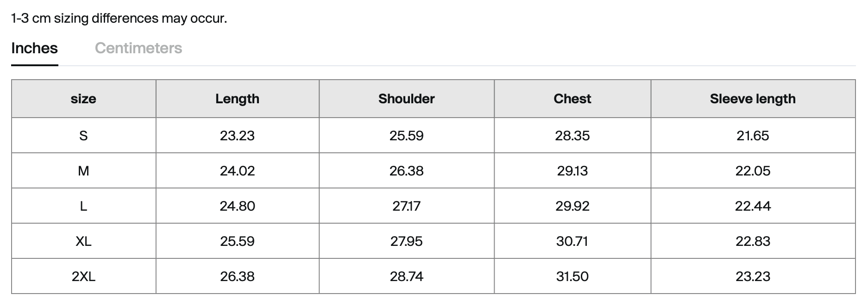Image resolution: width=868 pixels, height=307 pixels.
Task: Click the sizing differences note text
Action: 119,19
